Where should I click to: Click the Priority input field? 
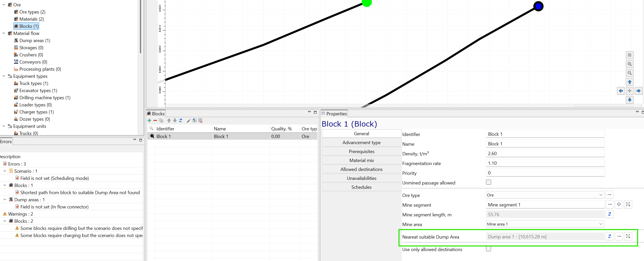click(545, 173)
